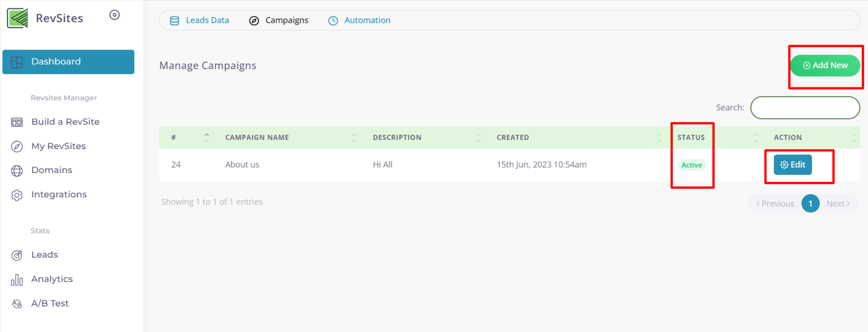Toggle the sidebar collapse circle icon
This screenshot has height=332, width=868.
click(x=114, y=15)
